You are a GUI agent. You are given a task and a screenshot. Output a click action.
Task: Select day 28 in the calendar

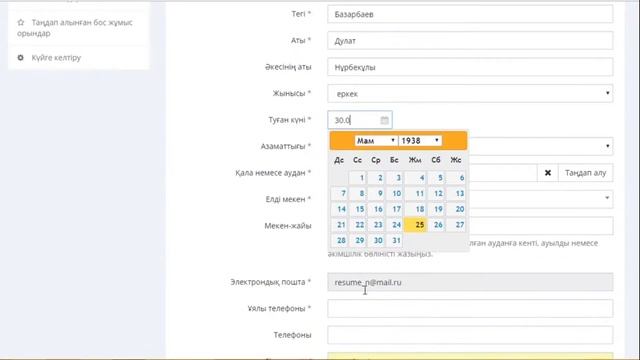pos(339,240)
